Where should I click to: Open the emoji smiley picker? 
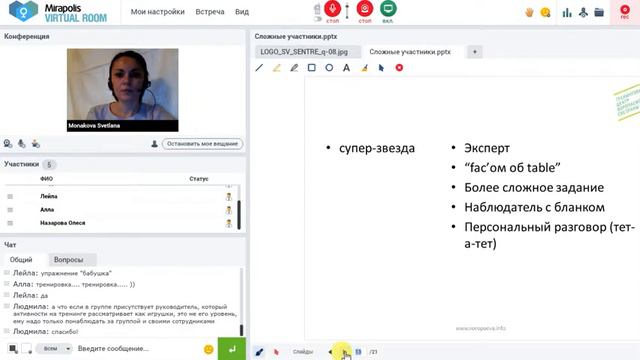[x=208, y=349]
